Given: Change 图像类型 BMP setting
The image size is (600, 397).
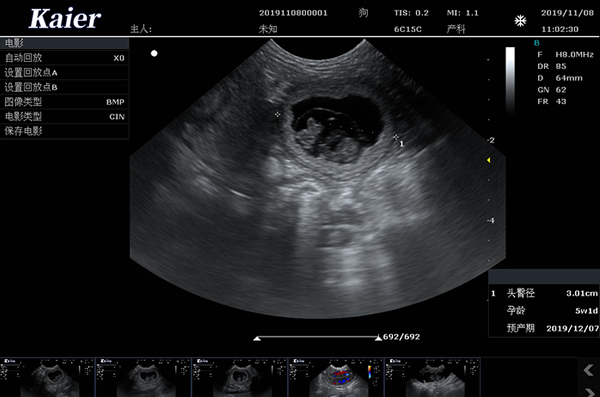Looking at the screenshot, I should (64, 102).
